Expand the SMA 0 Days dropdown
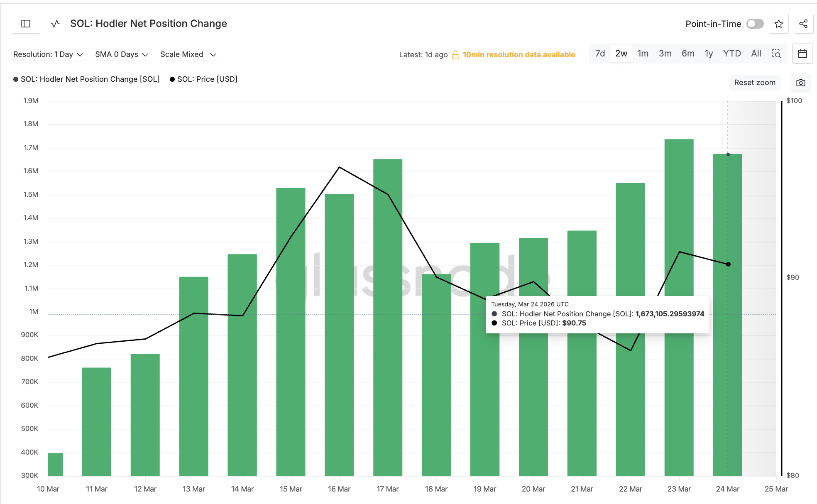This screenshot has width=817, height=504. [122, 54]
